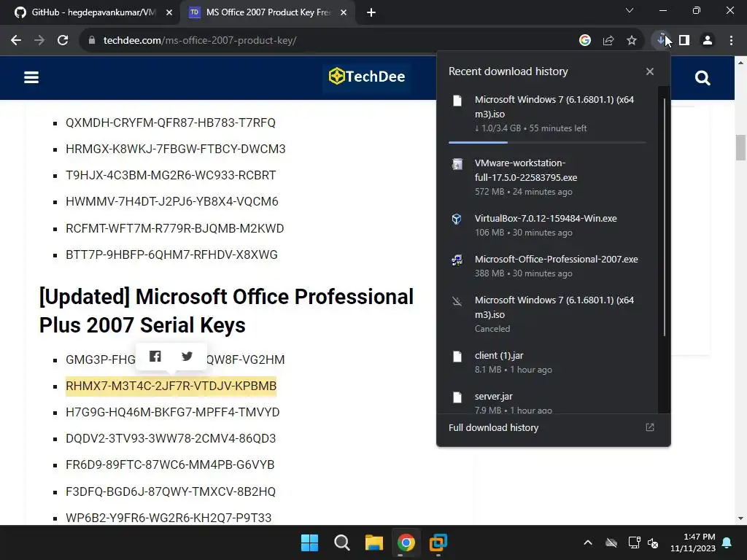Close the Recent download history popup
The width and height of the screenshot is (747, 560).
pyautogui.click(x=650, y=71)
